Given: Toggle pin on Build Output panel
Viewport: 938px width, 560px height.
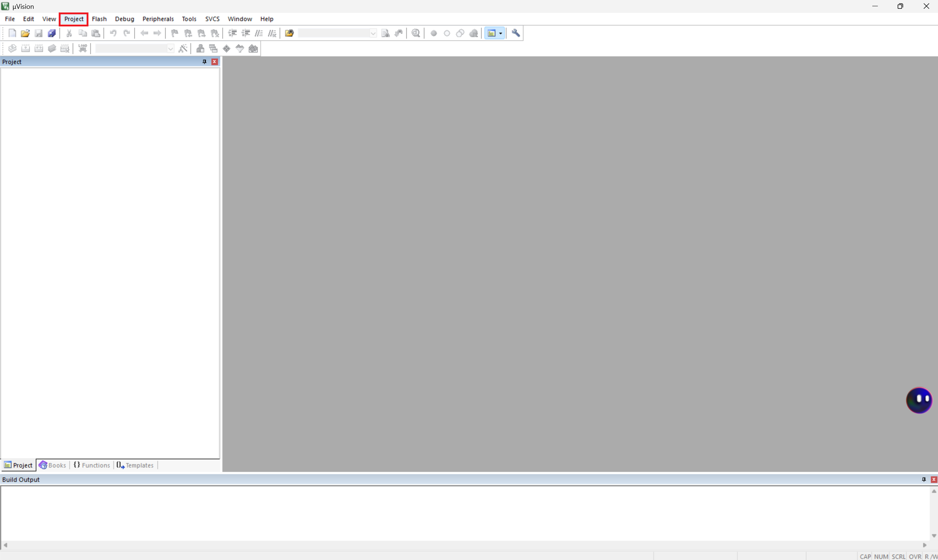Looking at the screenshot, I should (924, 479).
